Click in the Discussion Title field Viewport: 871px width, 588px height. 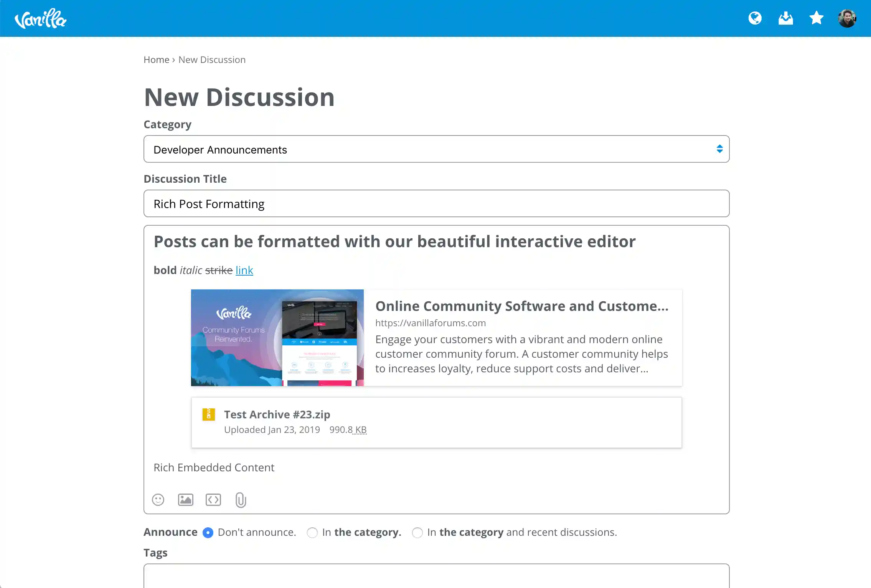point(436,204)
